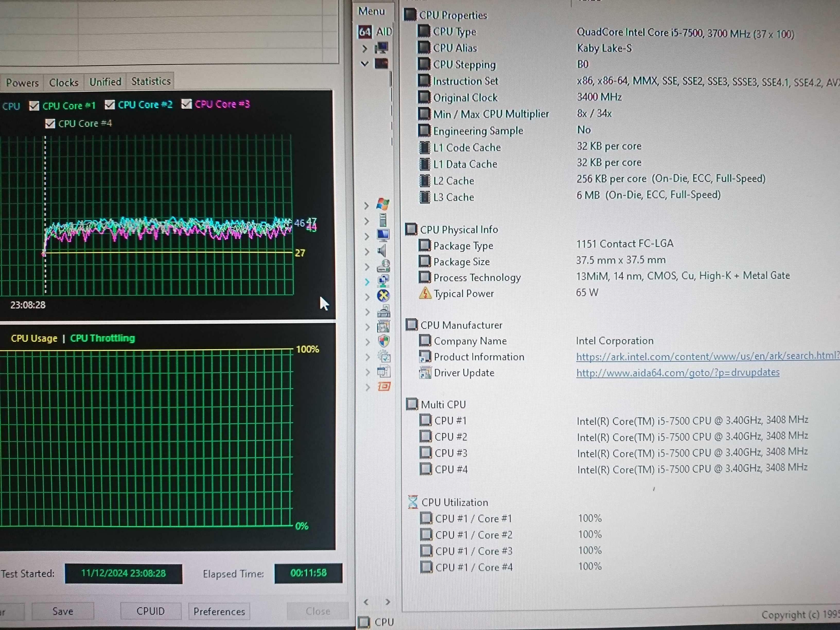
Task: Click the Elapsed Time value field
Action: pos(308,573)
